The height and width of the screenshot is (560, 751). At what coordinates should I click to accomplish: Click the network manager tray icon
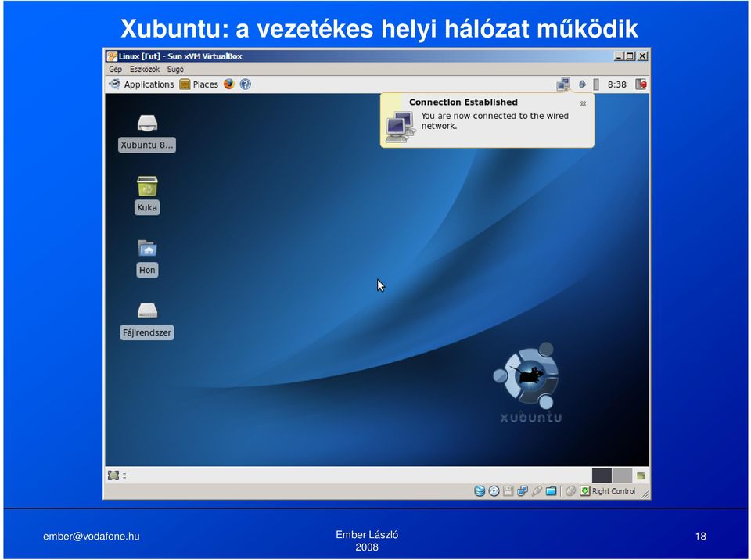point(563,84)
